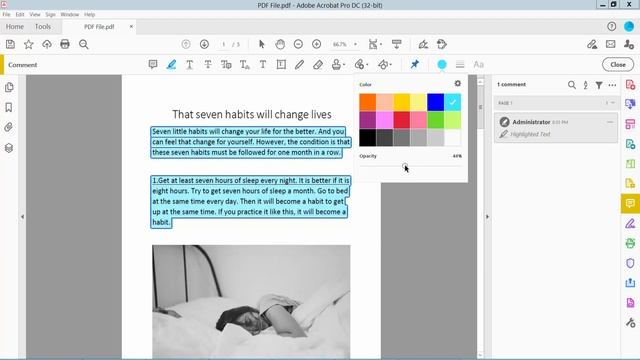Select the Insert Text tool
This screenshot has width=640, height=360.
pyautogui.click(x=244, y=64)
